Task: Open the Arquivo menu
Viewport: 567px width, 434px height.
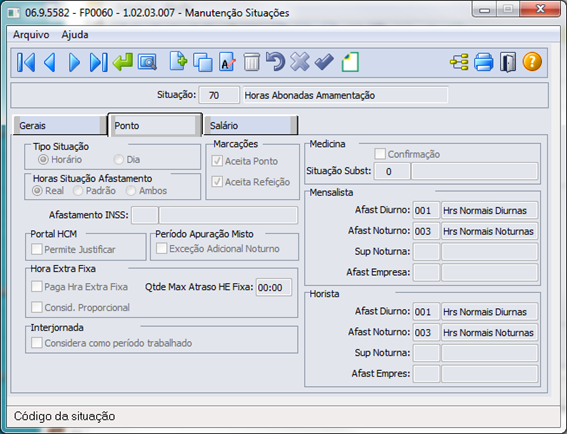Action: pyautogui.click(x=31, y=35)
